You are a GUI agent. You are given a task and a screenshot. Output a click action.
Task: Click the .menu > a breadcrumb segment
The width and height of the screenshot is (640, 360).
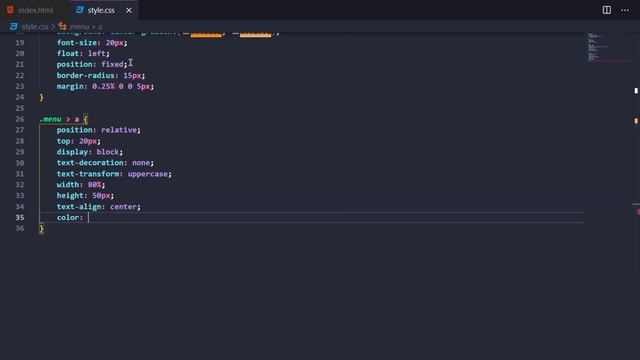click(x=86, y=27)
